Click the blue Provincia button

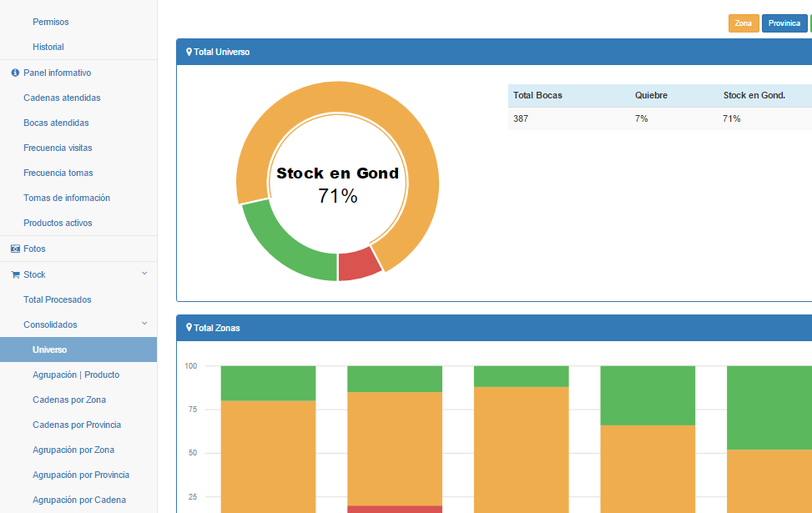(784, 23)
